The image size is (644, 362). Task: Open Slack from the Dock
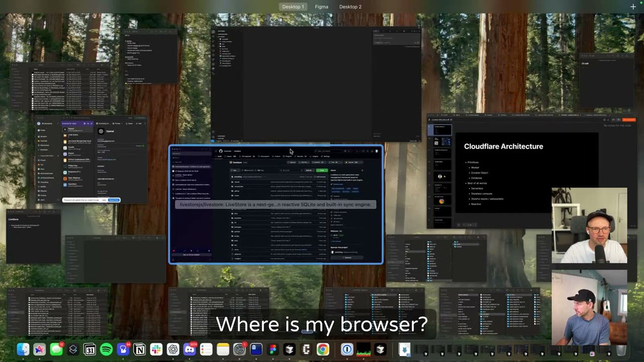tap(156, 349)
